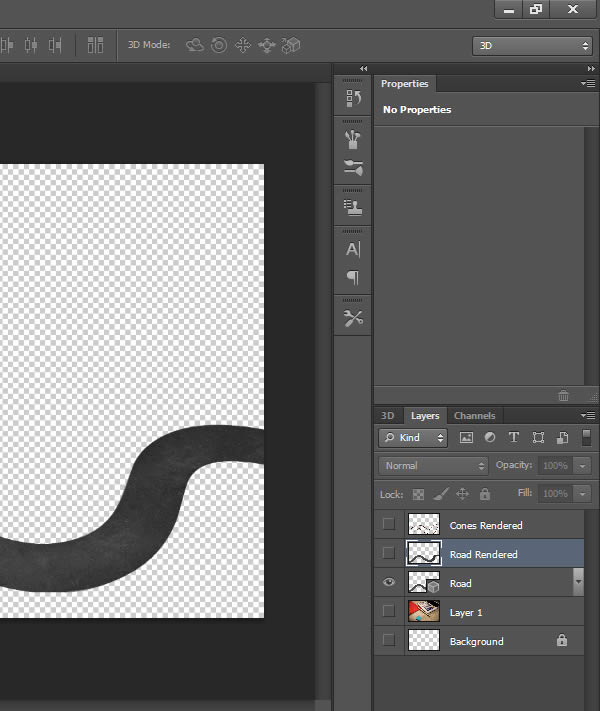Open the Layers panel flyout menu
This screenshot has height=711, width=600.
[x=588, y=415]
